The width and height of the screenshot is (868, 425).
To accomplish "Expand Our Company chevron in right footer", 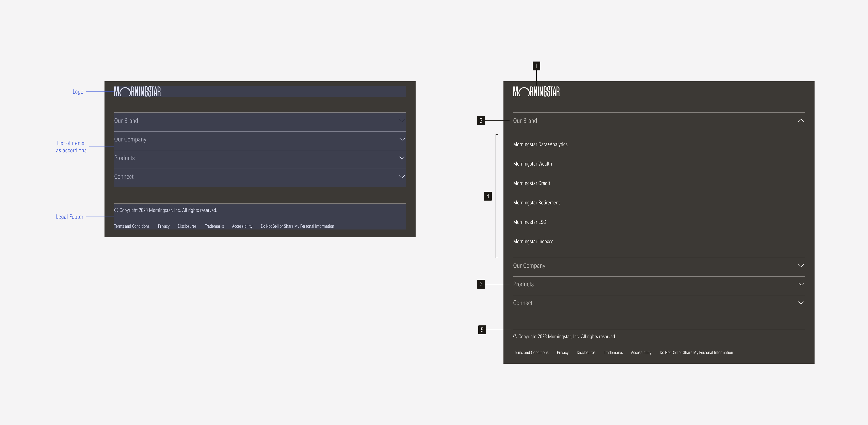I will point(801,265).
